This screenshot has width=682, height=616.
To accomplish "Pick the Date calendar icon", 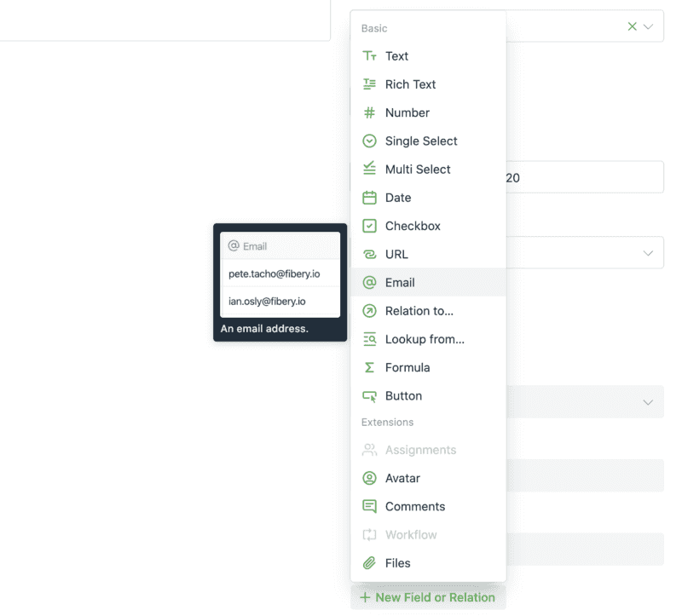I will tap(369, 198).
